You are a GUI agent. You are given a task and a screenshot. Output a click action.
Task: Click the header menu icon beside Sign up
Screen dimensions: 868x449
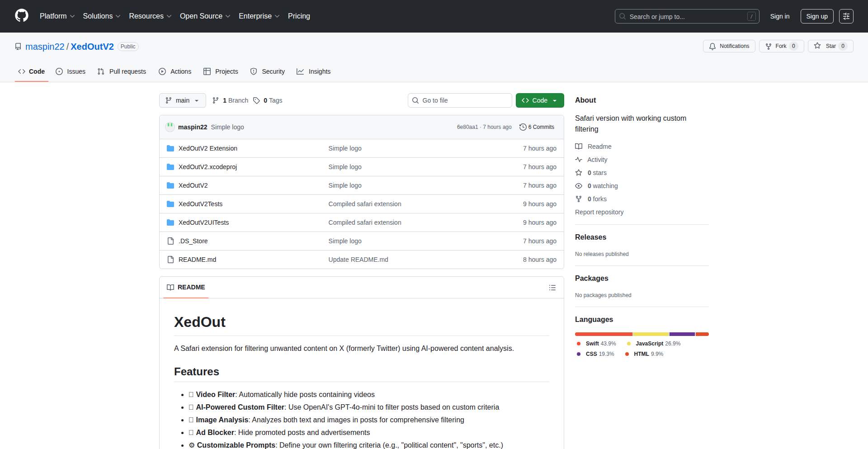(846, 16)
